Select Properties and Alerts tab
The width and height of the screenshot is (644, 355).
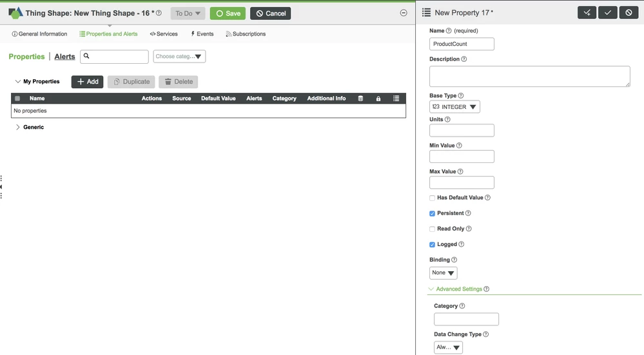[108, 34]
